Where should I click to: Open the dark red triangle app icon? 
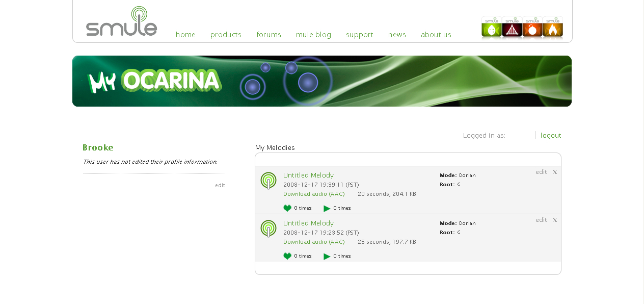[512, 28]
